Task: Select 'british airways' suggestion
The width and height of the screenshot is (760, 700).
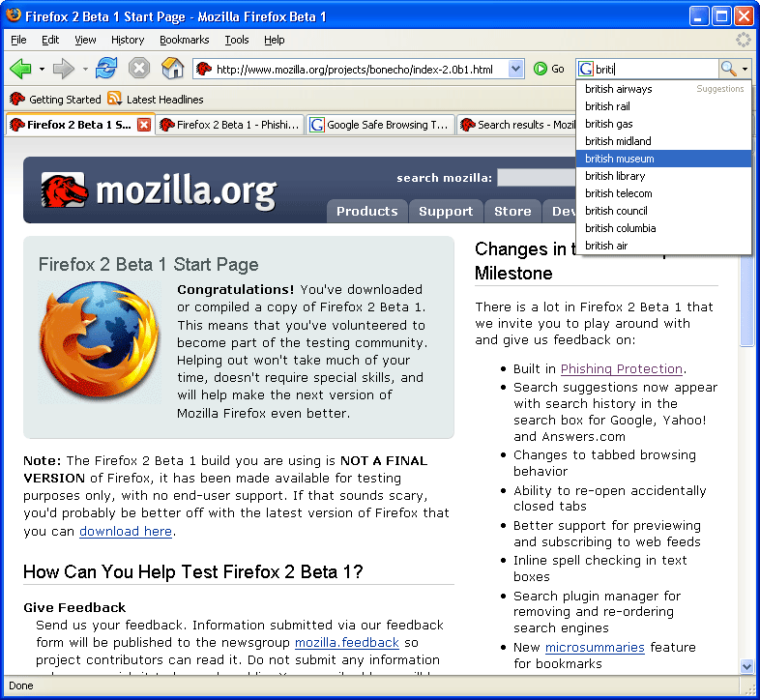Action: pyautogui.click(x=663, y=89)
